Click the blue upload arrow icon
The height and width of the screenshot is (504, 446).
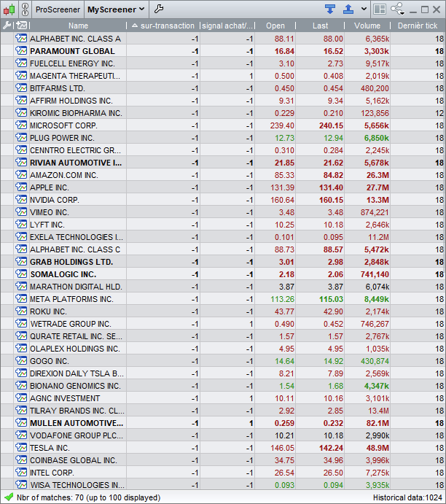(x=348, y=9)
